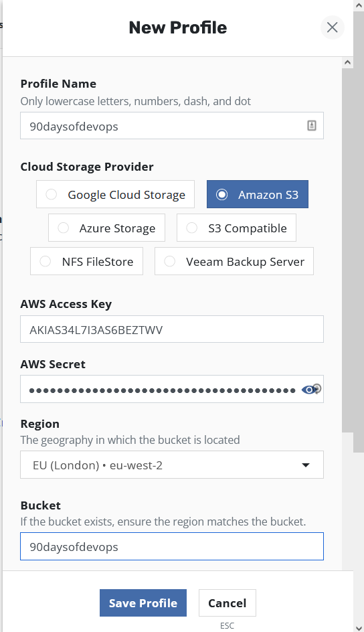Screen dimensions: 364x632
Task: Click into the AWS Access Key field
Action: pos(172,329)
